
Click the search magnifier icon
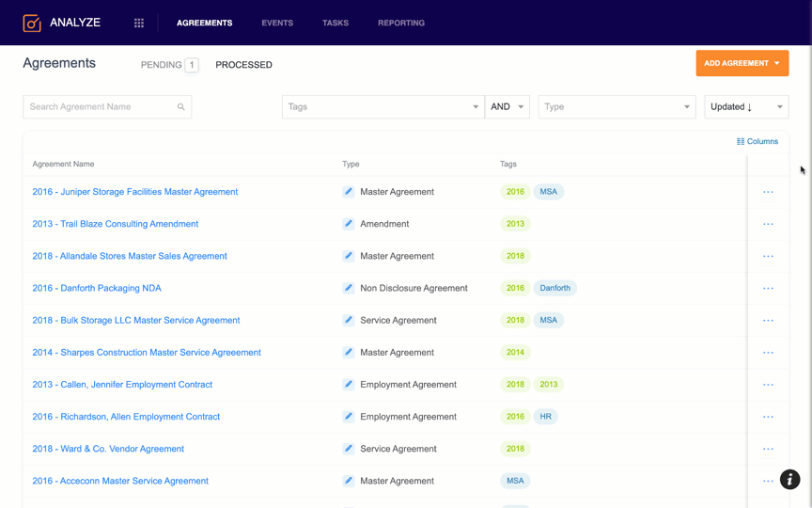pyautogui.click(x=181, y=107)
